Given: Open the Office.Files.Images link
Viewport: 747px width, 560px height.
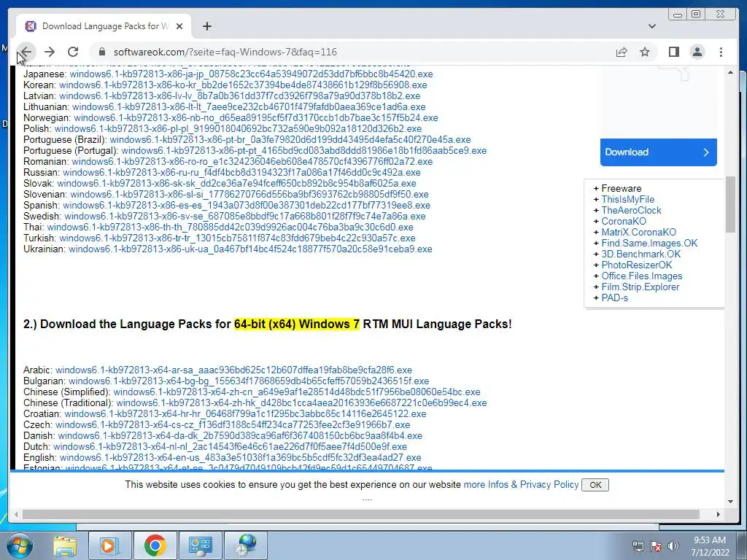Looking at the screenshot, I should 642,276.
